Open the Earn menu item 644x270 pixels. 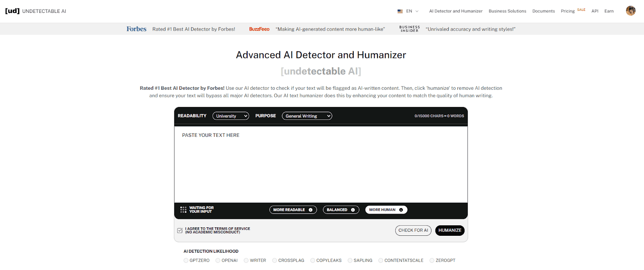[609, 11]
